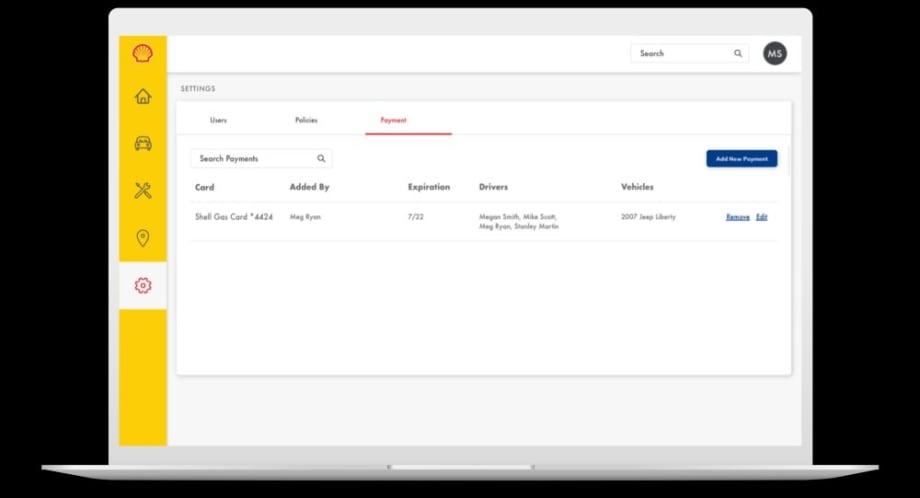Switch to the Users tab
The height and width of the screenshot is (498, 920).
[x=218, y=120]
